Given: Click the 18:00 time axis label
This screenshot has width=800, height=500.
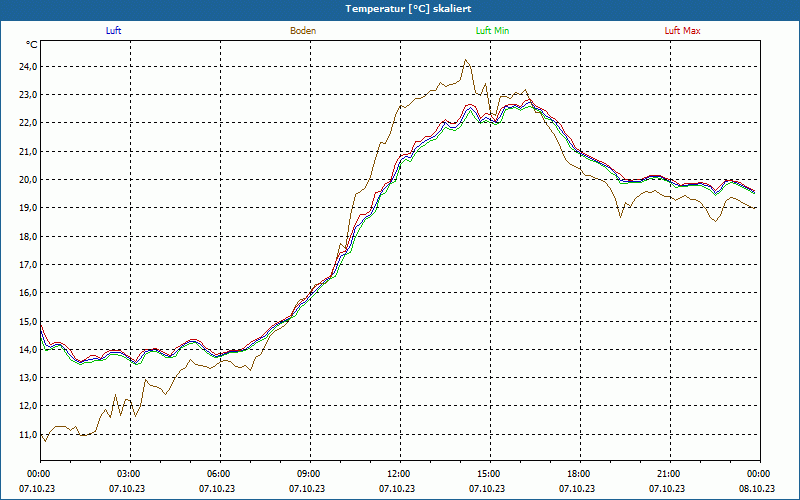Looking at the screenshot, I should coord(580,474).
